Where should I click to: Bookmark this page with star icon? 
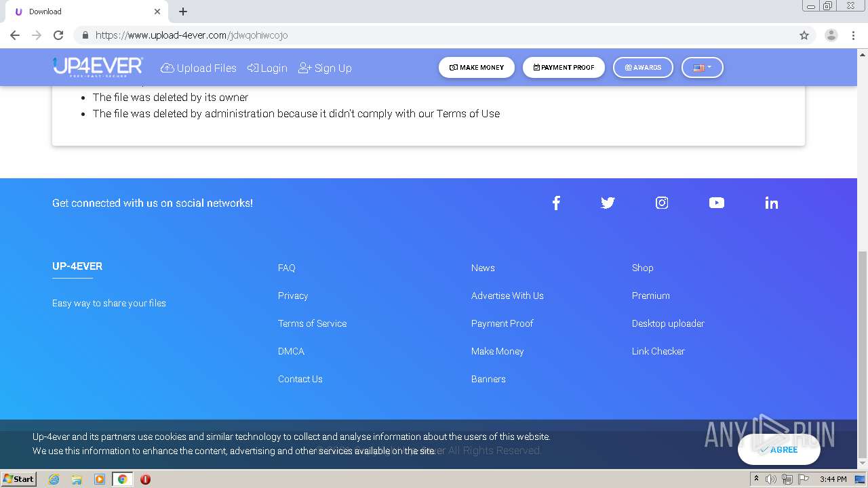[x=804, y=35]
